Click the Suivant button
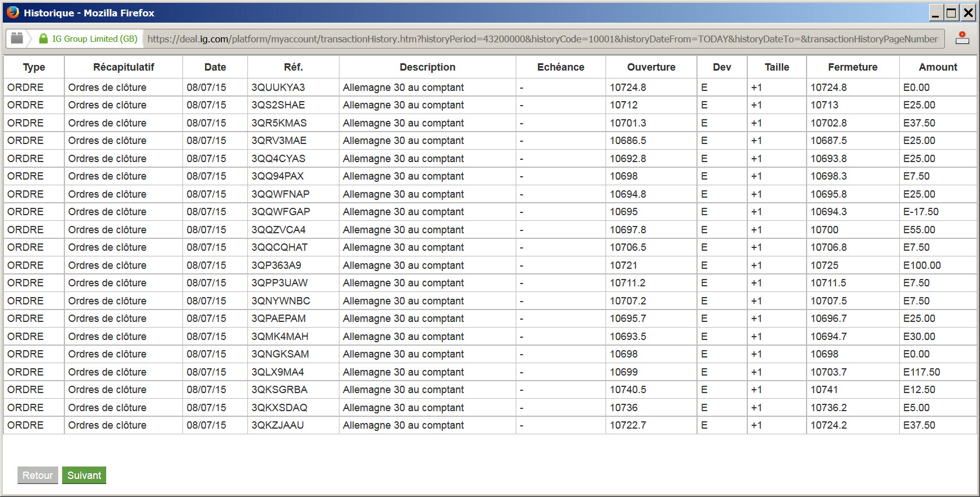The height and width of the screenshot is (497, 980). click(x=84, y=475)
